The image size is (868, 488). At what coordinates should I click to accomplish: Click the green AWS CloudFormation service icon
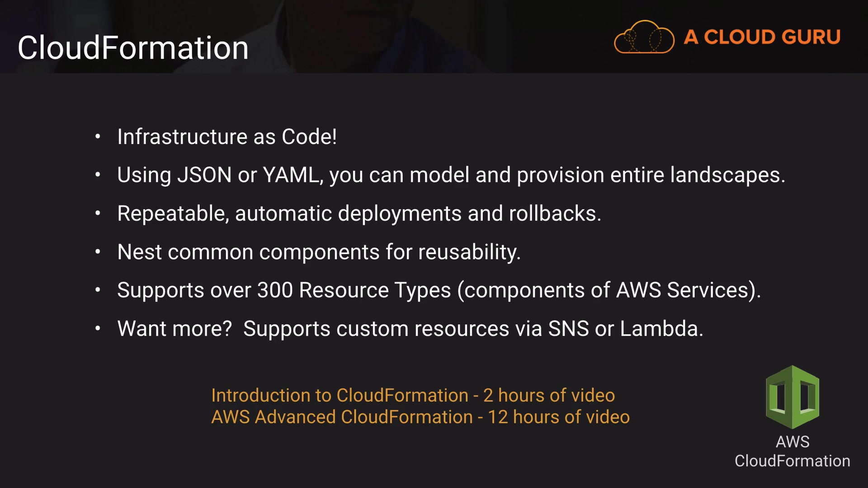[792, 397]
